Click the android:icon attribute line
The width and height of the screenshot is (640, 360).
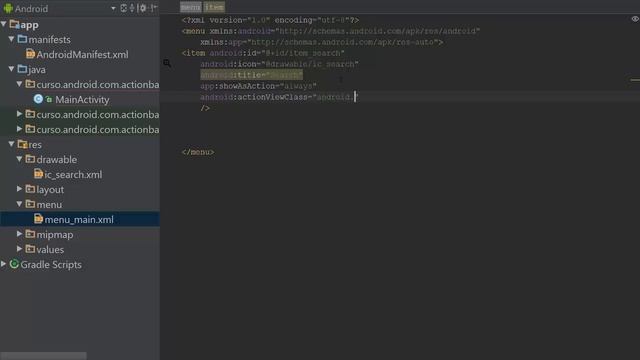tap(279, 64)
